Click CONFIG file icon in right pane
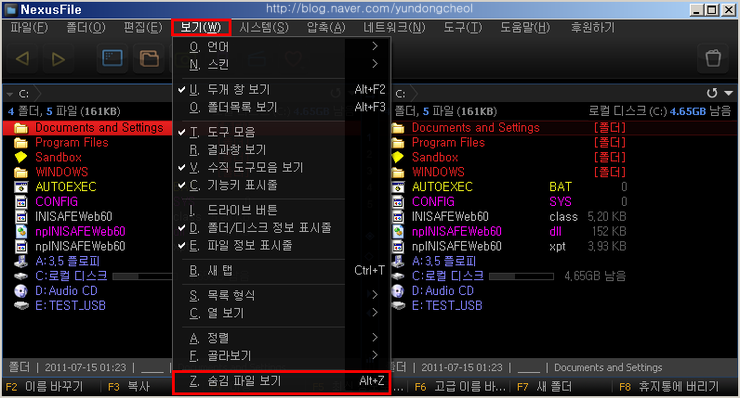 tap(398, 202)
